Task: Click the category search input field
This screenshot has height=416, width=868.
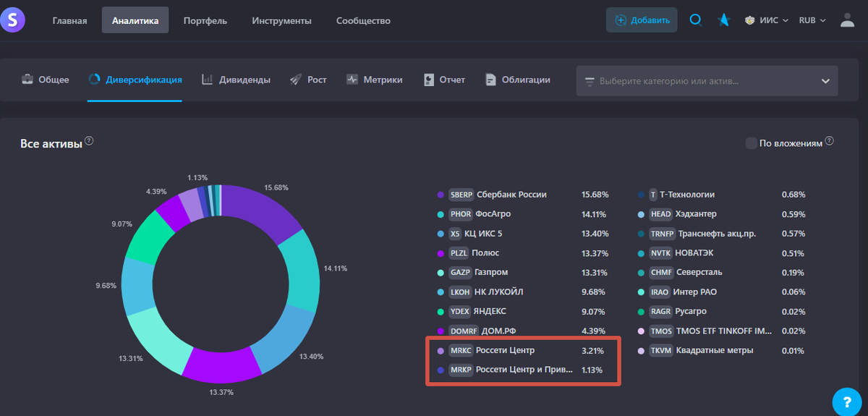Action: [707, 81]
